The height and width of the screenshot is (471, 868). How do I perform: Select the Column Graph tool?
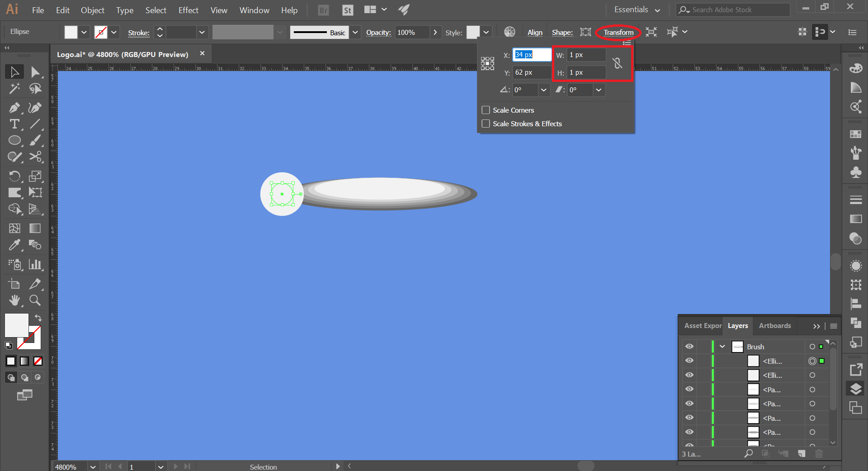point(35,264)
